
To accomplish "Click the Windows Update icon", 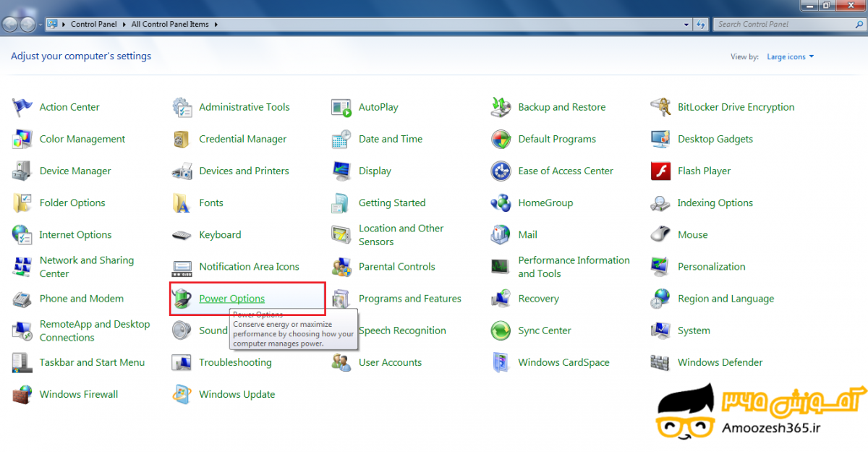I will click(x=182, y=395).
